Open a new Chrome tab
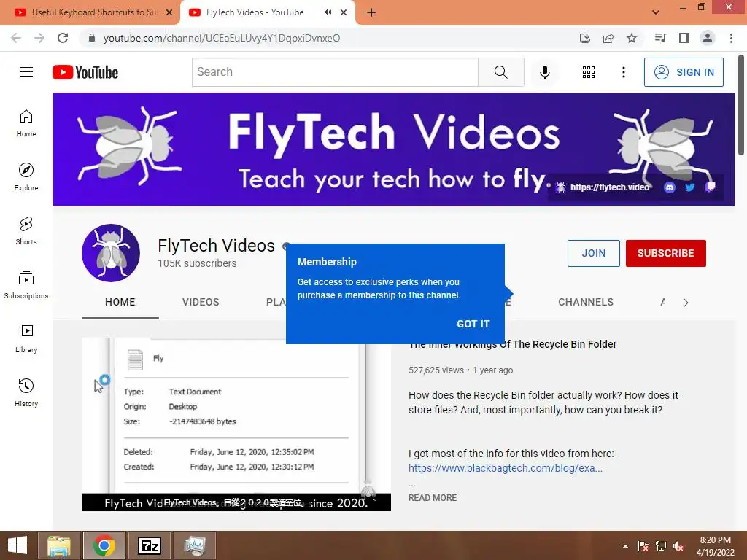 coord(371,12)
